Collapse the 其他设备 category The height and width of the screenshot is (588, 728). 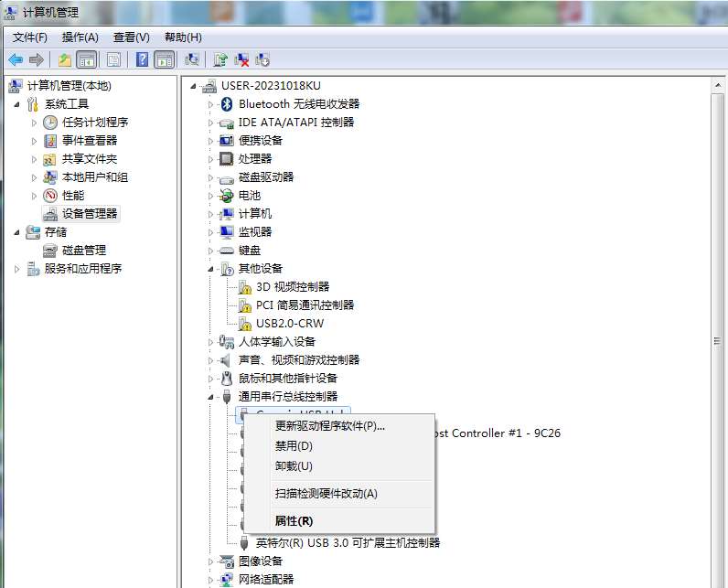210,269
